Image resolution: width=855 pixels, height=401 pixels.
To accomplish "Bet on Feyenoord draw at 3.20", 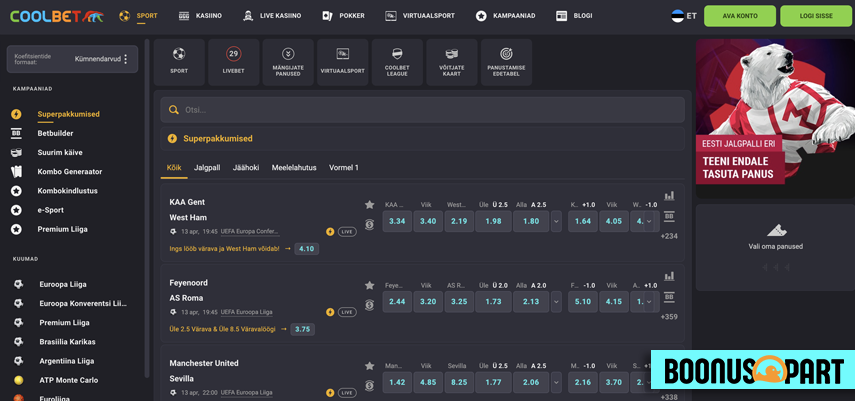I will pos(428,302).
